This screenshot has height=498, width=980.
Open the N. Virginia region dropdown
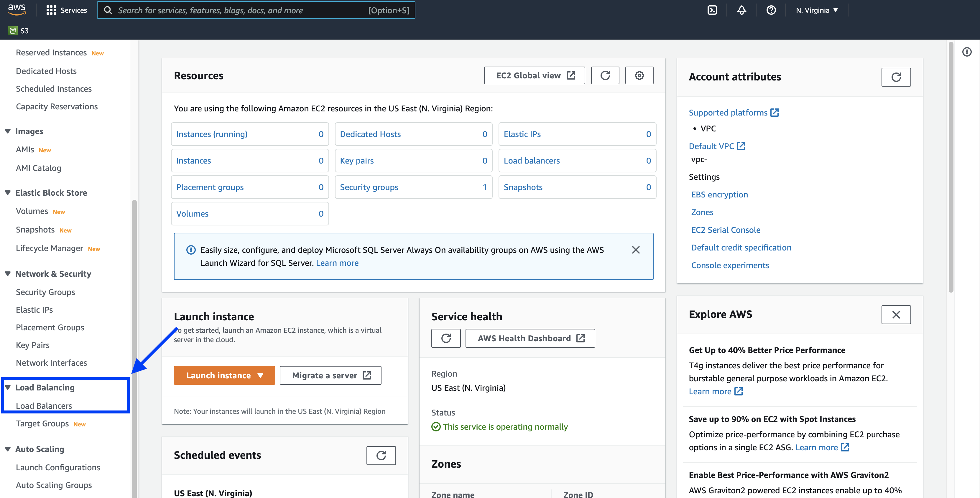[817, 10]
